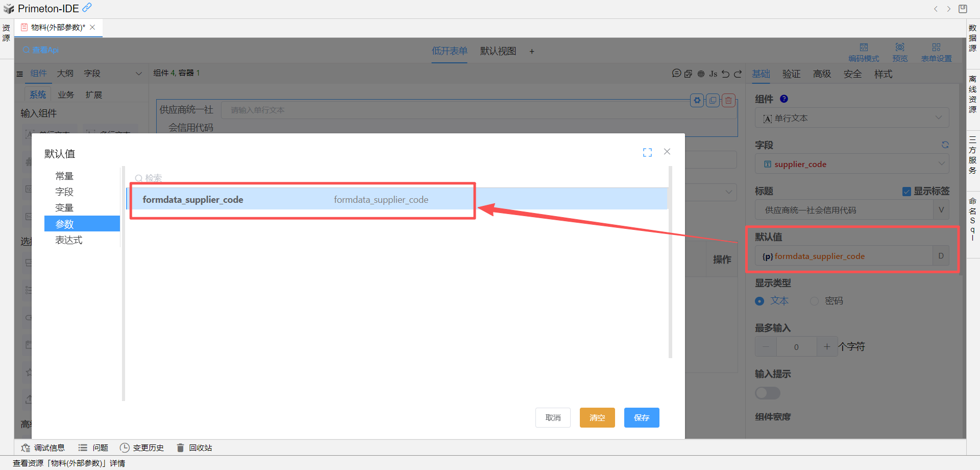Switch to the 样式 properties tab
This screenshot has width=980, height=470.
[883, 74]
